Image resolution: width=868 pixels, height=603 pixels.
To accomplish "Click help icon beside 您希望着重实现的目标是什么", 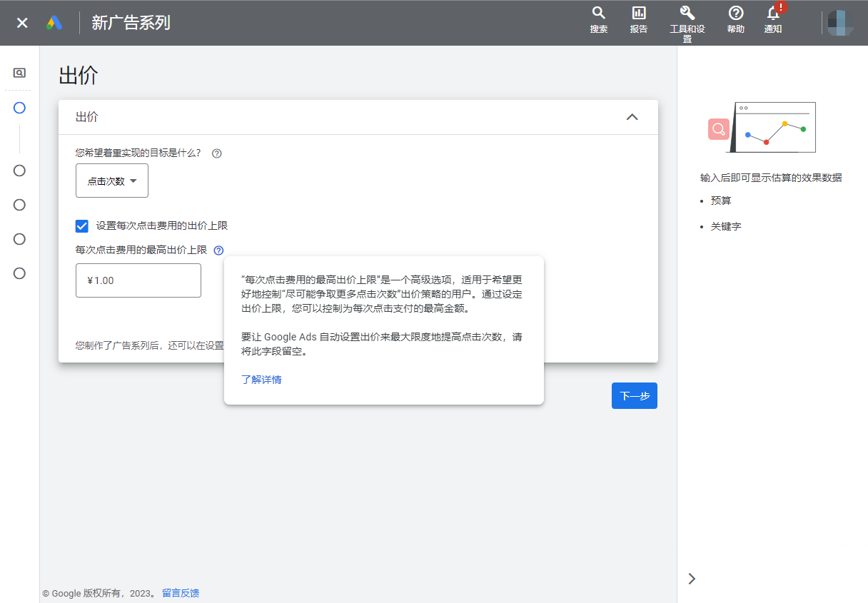I will pos(217,153).
